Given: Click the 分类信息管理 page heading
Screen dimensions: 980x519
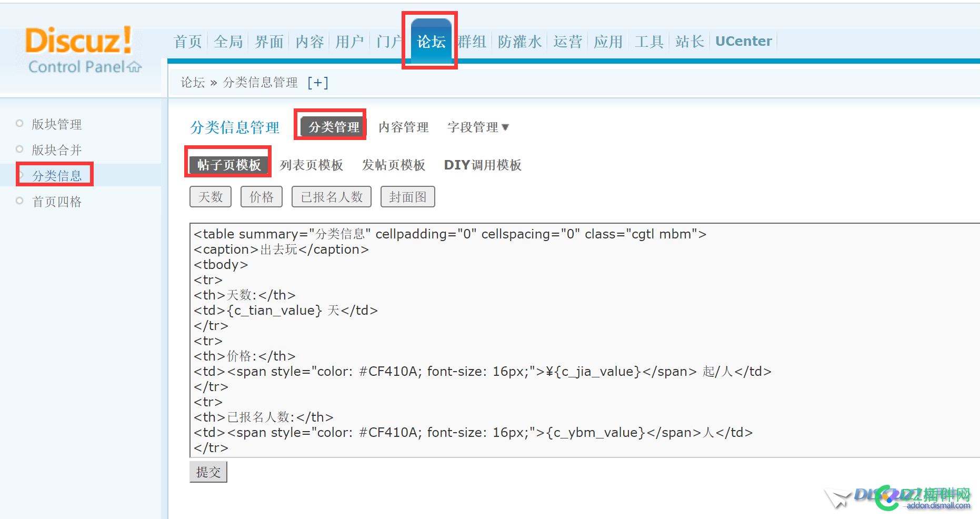Looking at the screenshot, I should coord(235,127).
